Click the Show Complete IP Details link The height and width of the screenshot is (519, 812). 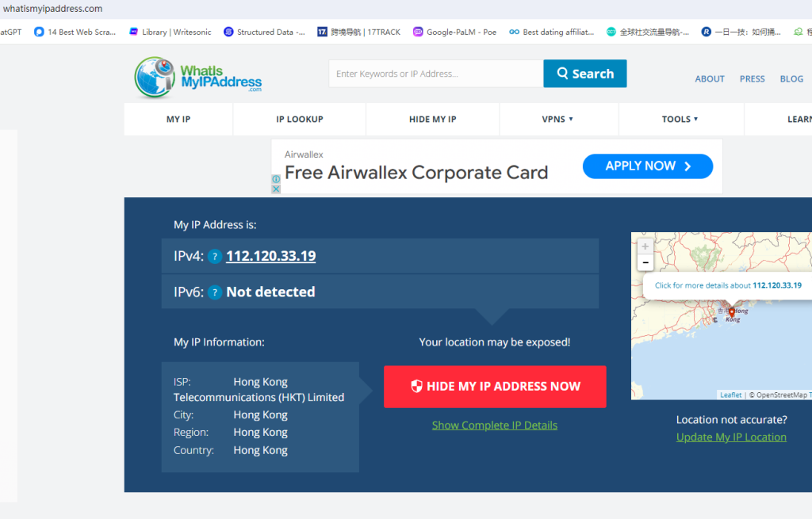click(x=494, y=426)
